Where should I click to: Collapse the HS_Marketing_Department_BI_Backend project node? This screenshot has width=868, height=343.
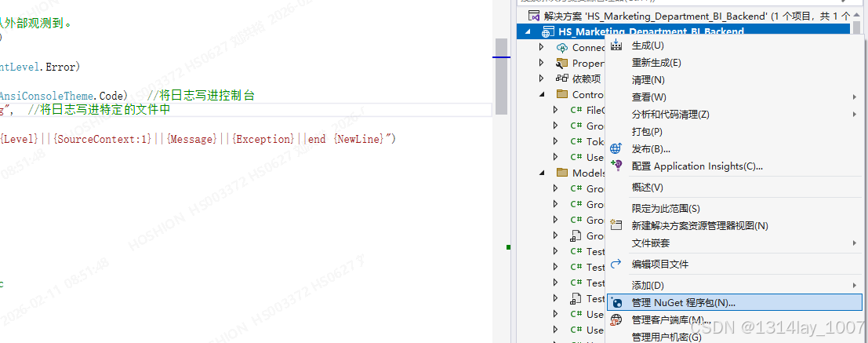[528, 32]
